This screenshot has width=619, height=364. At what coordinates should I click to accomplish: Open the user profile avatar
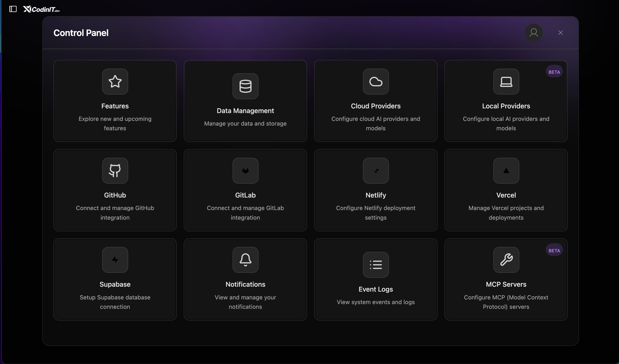click(534, 33)
